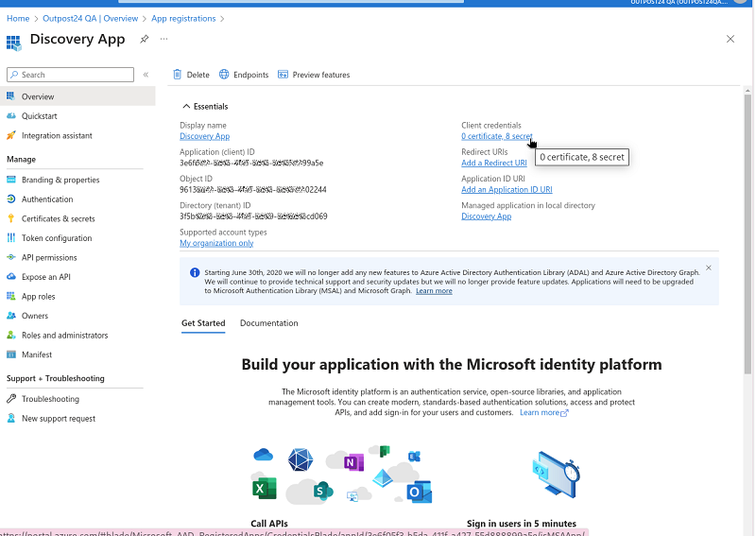Open the Manifest editor
Viewport: 756px width, 536px height.
(x=37, y=354)
